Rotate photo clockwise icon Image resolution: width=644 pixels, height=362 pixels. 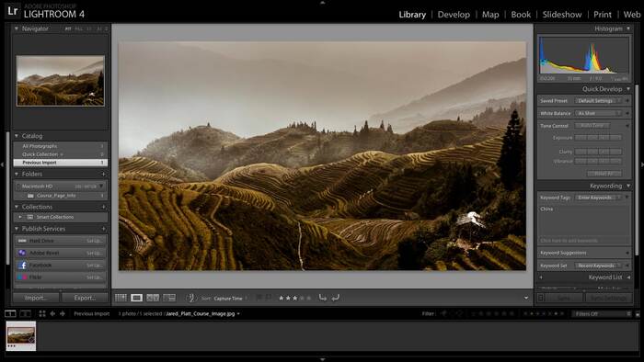coord(336,298)
